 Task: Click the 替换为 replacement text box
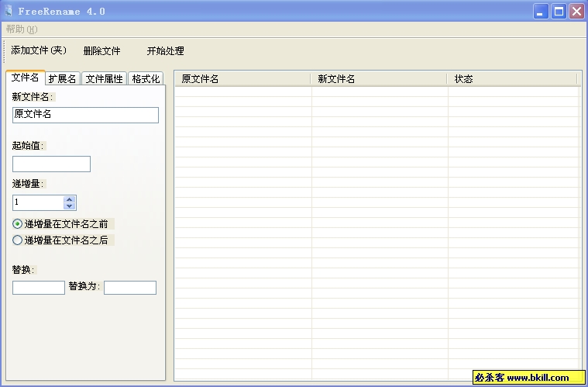pos(130,288)
